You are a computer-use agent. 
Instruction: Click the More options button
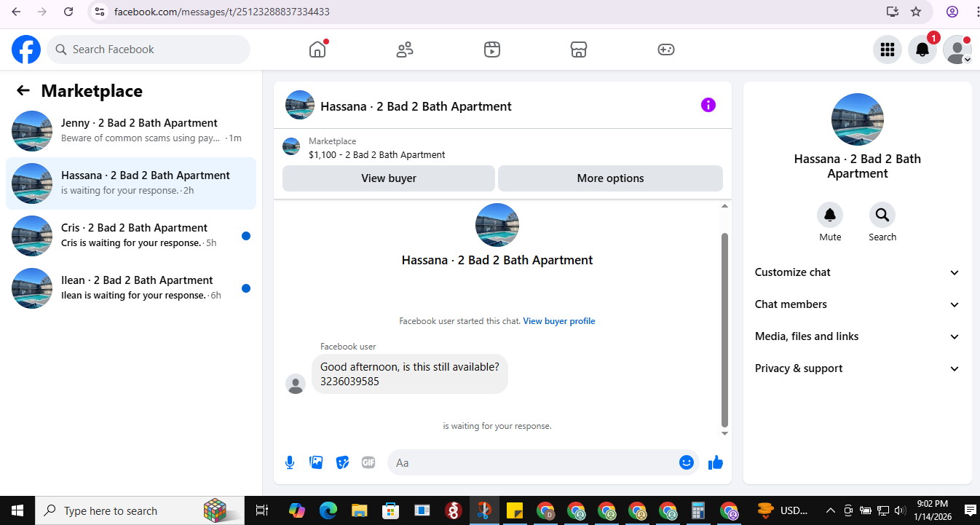pos(610,178)
